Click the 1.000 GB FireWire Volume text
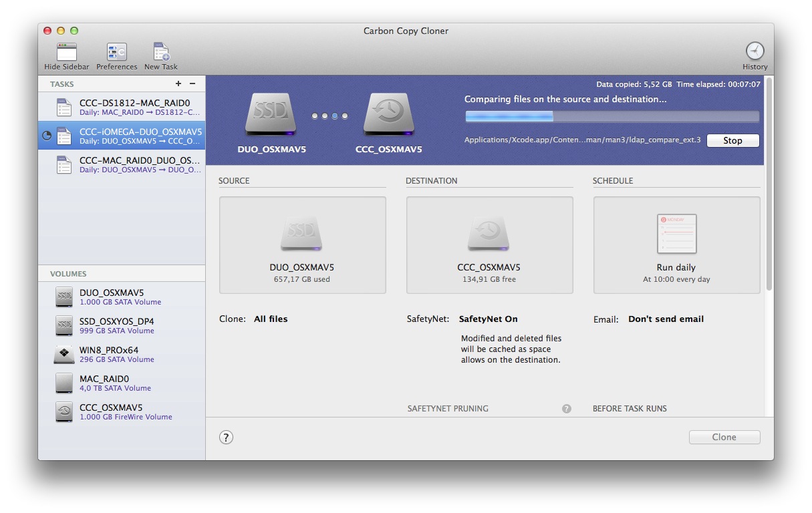Screen dimensions: 812x513 pyautogui.click(x=126, y=417)
